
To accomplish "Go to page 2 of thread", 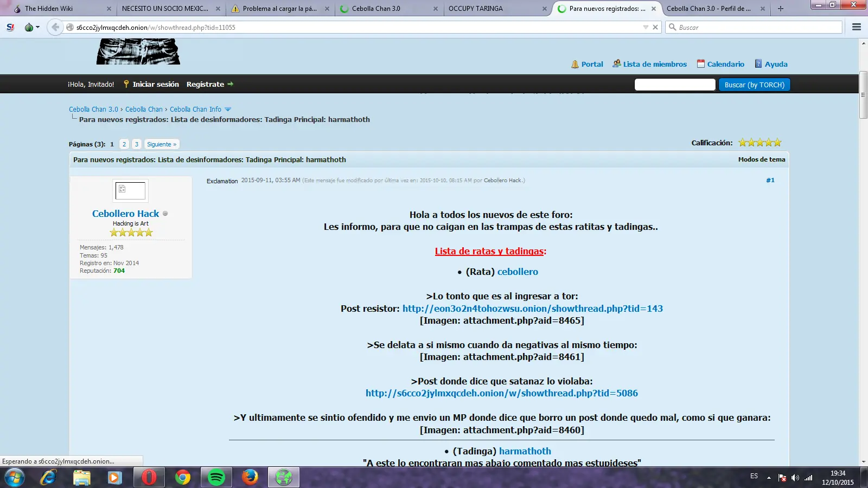I will click(124, 144).
